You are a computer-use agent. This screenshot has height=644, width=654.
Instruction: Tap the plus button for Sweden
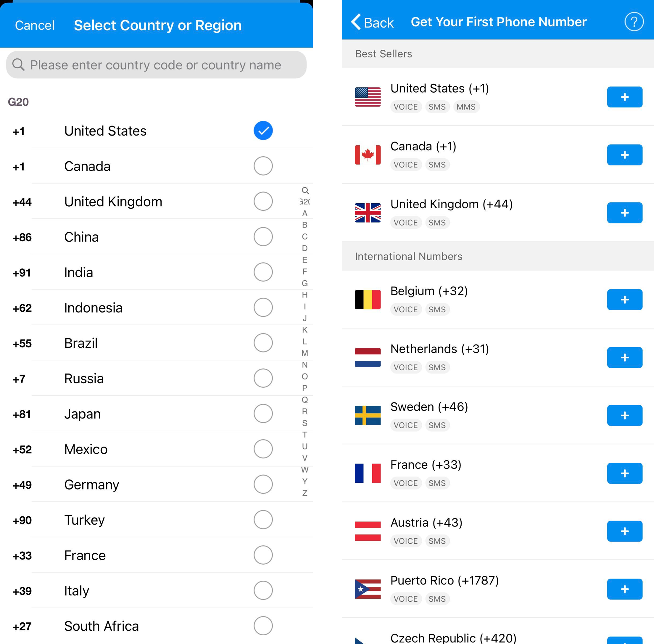[624, 415]
